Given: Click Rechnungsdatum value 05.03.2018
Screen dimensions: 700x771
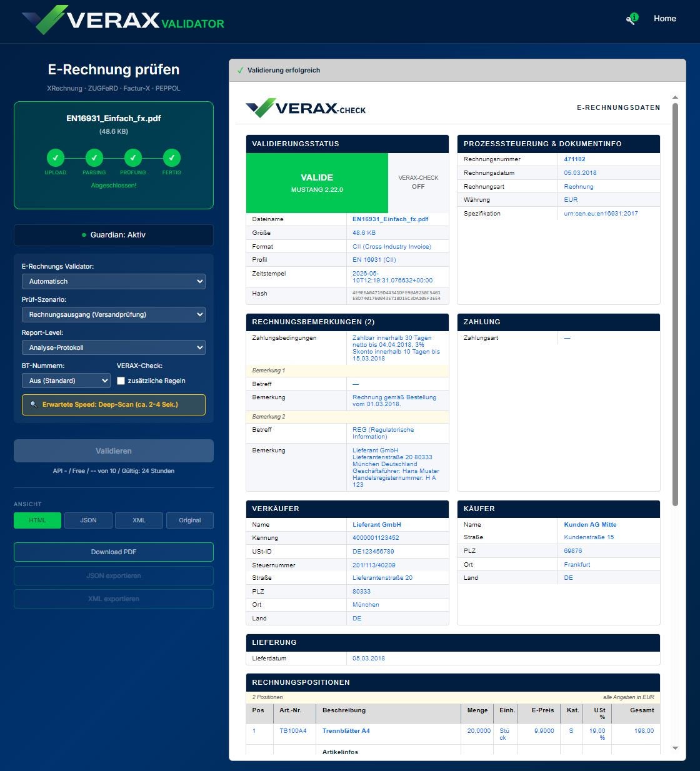Looking at the screenshot, I should pyautogui.click(x=580, y=173).
